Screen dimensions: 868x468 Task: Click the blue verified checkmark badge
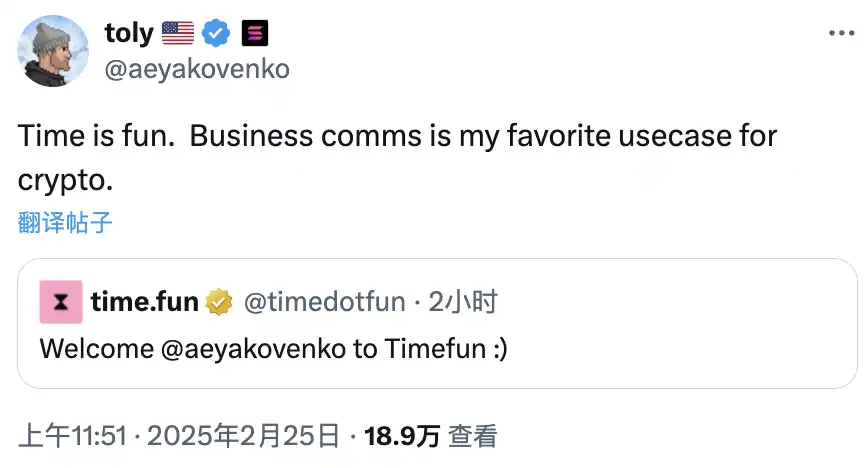(215, 34)
